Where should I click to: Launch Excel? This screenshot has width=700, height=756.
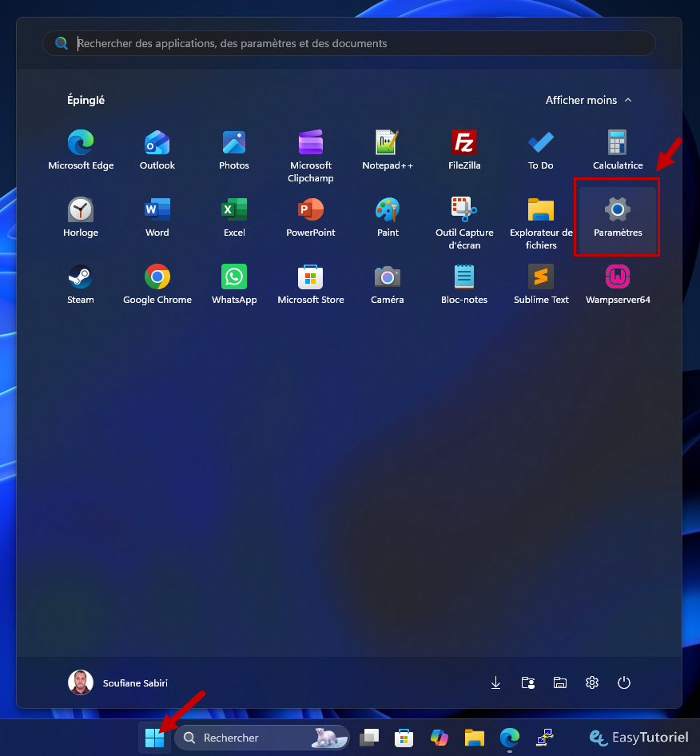(234, 217)
